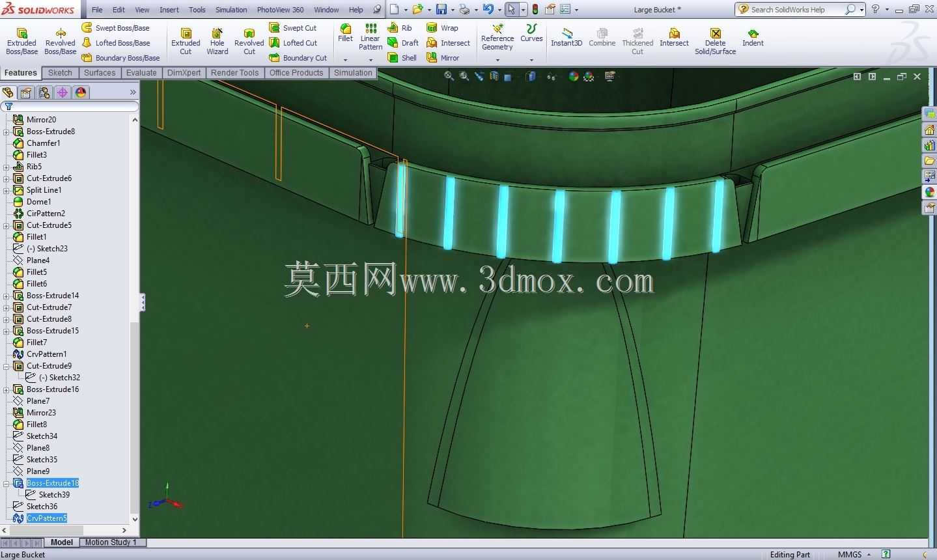937x560 pixels.
Task: Select the Boundary Cut command
Action: (x=298, y=58)
